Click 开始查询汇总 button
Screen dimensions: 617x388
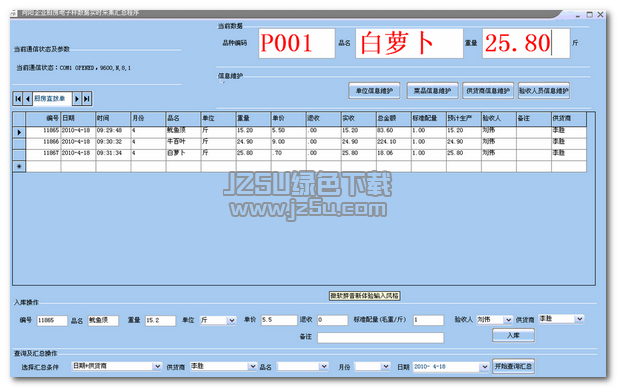[513, 366]
